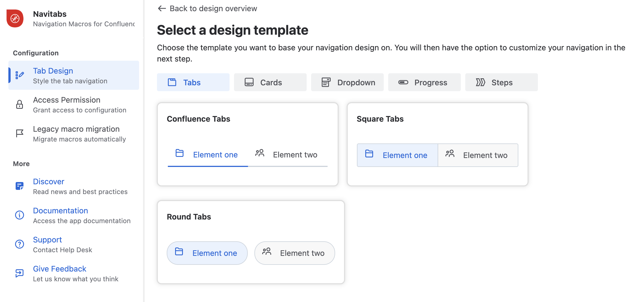Click the Give Feedback speech bubble icon
644x302 pixels.
[20, 273]
